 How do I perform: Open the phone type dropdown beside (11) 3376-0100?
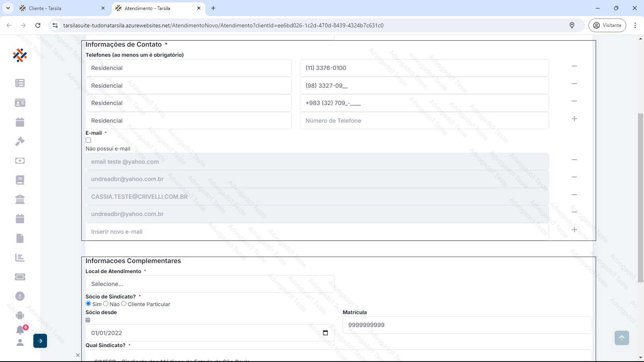[188, 68]
